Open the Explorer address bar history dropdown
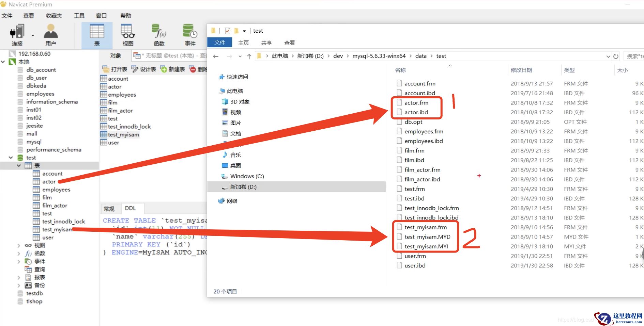The height and width of the screenshot is (326, 644). coord(608,56)
